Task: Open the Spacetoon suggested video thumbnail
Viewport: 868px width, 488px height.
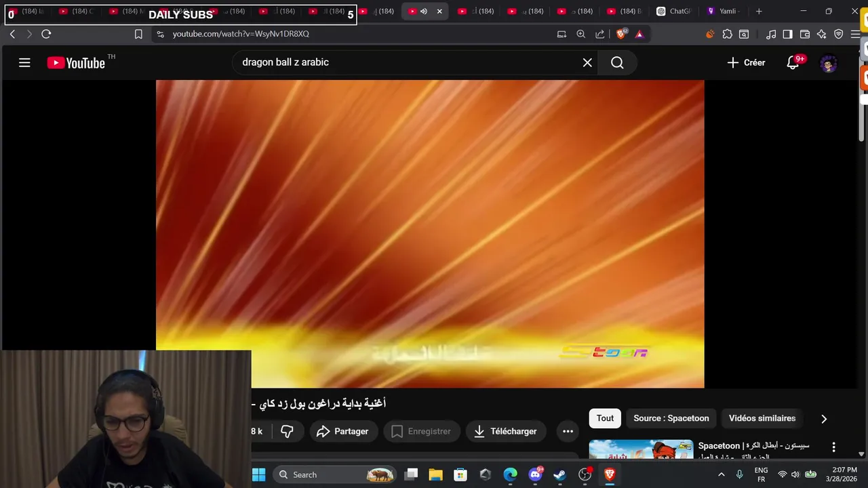Action: pyautogui.click(x=641, y=450)
